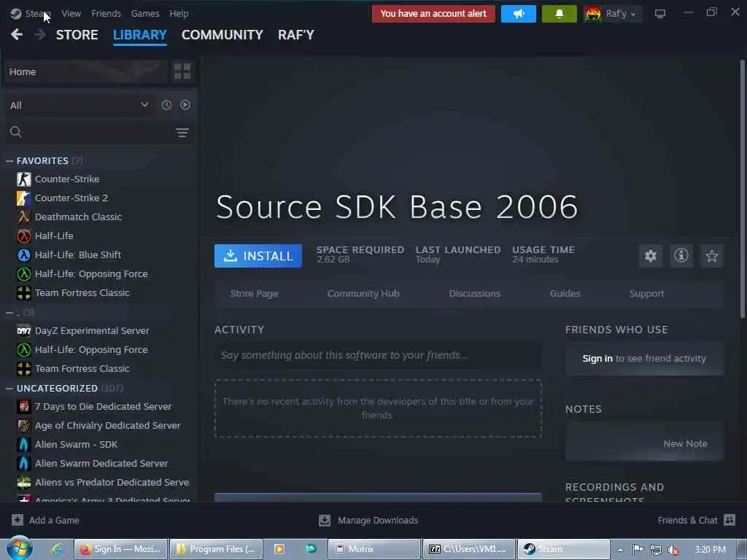The height and width of the screenshot is (560, 747).
Task: Click the account alert banner
Action: tap(433, 14)
